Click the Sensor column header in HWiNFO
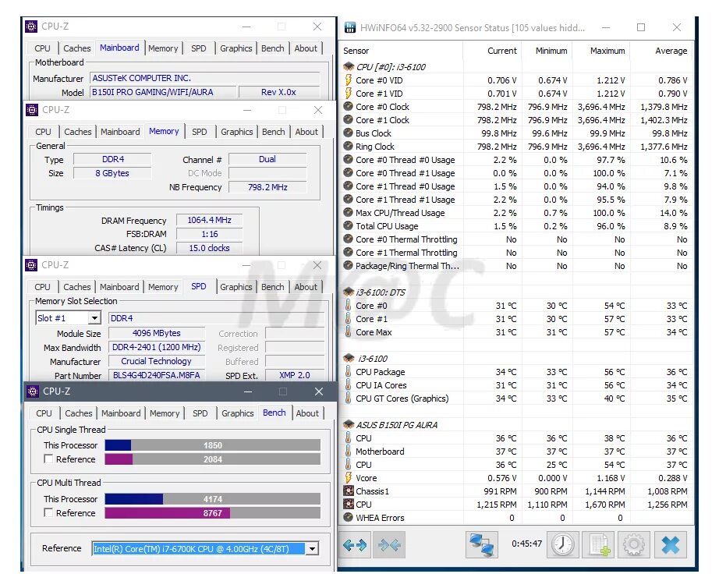The height and width of the screenshot is (588, 719). coord(401,51)
